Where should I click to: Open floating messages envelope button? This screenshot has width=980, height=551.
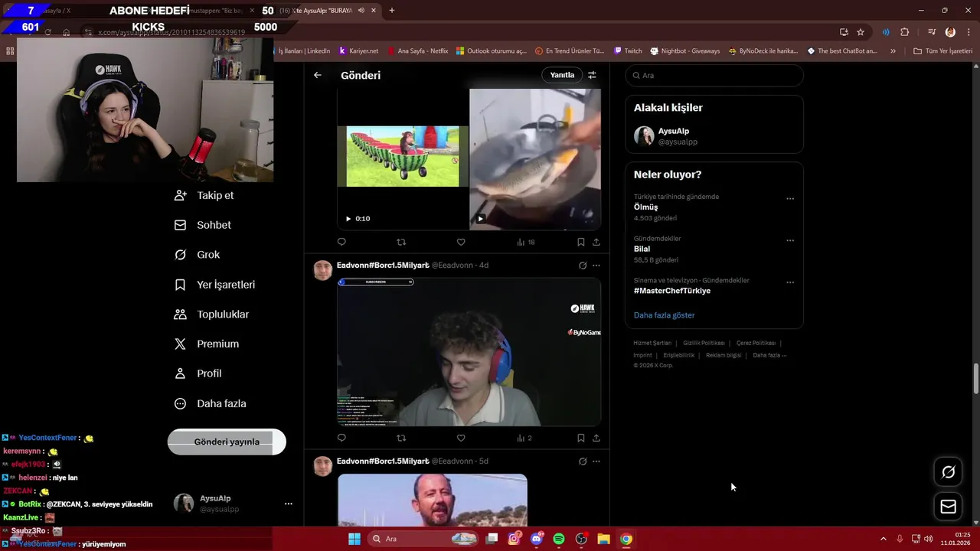pos(948,507)
